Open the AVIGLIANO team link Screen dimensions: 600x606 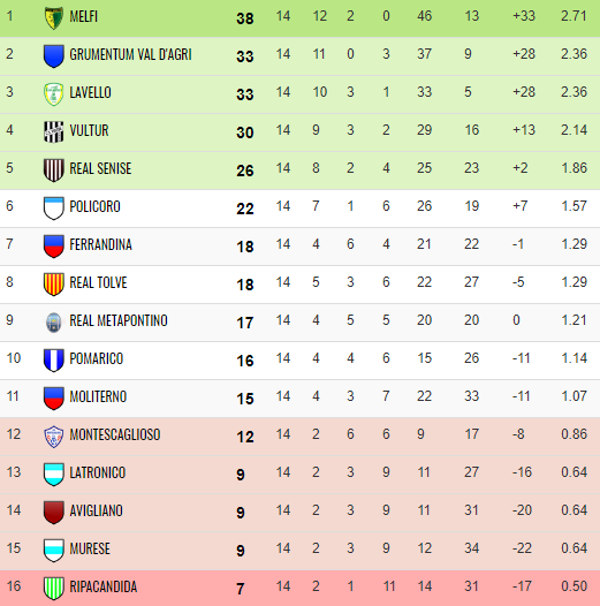(96, 511)
